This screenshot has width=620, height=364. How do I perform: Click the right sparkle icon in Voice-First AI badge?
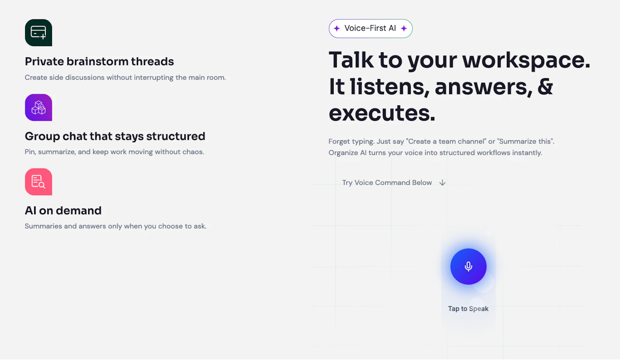404,28
